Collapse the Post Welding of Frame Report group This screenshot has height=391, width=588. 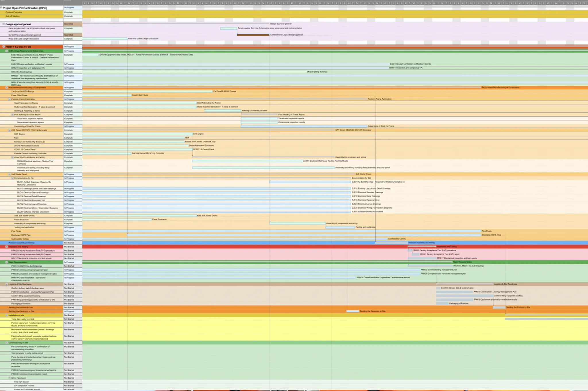pyautogui.click(x=12, y=115)
